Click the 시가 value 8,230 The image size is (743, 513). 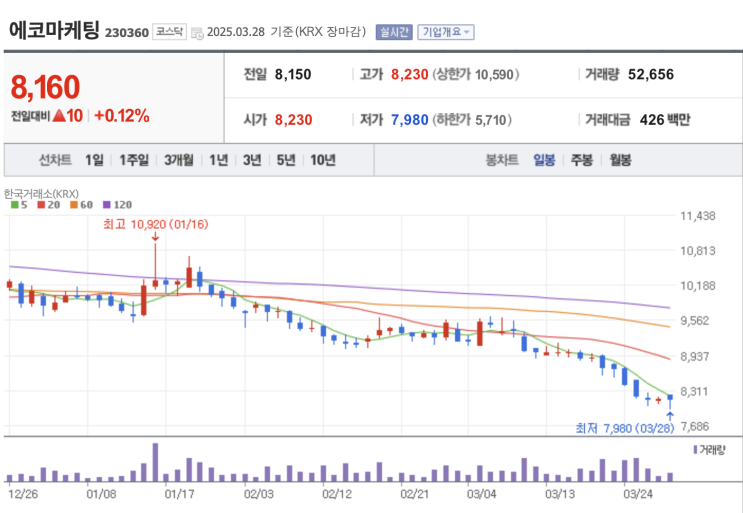click(x=293, y=120)
